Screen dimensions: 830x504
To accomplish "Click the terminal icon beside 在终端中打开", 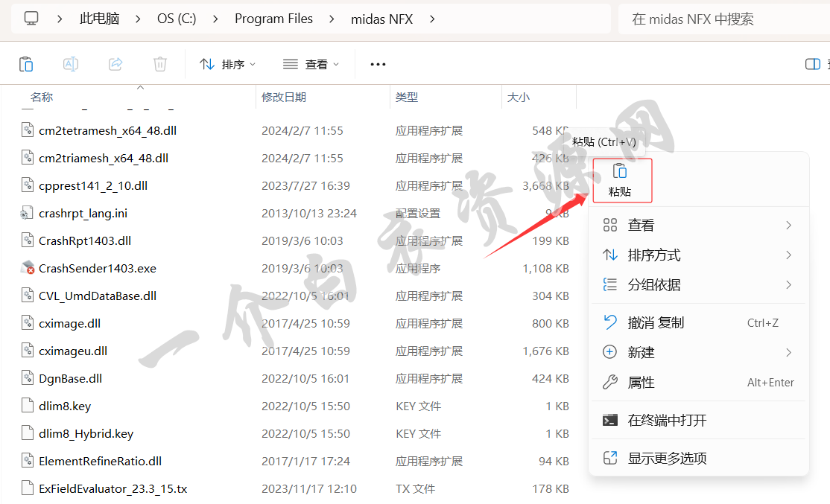I will tap(609, 420).
